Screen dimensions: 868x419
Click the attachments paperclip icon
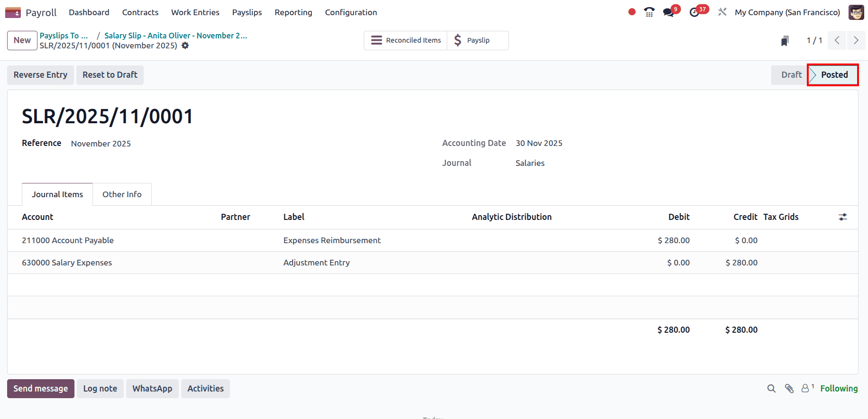[x=789, y=389]
